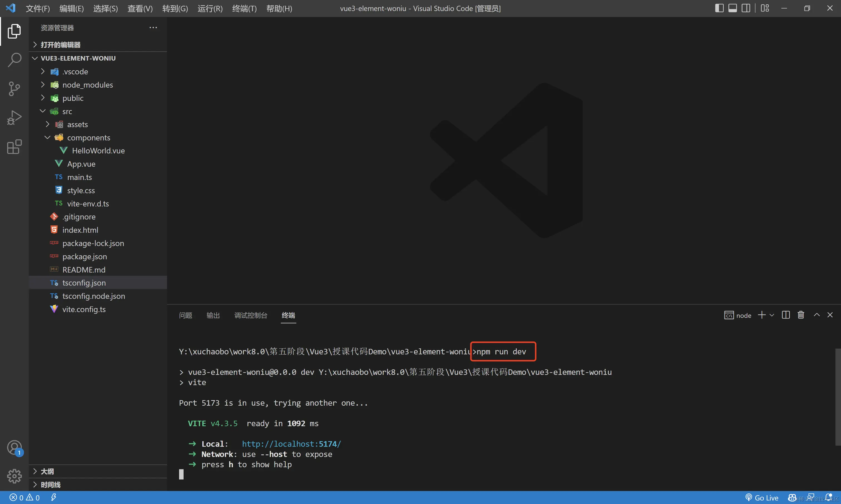Image resolution: width=841 pixels, height=504 pixels.
Task: Expand the node_modules folder
Action: point(87,85)
